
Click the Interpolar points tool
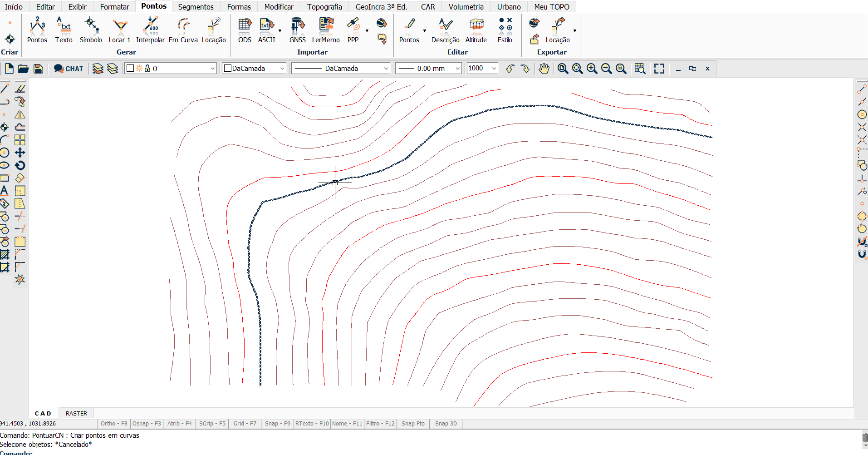tap(150, 30)
